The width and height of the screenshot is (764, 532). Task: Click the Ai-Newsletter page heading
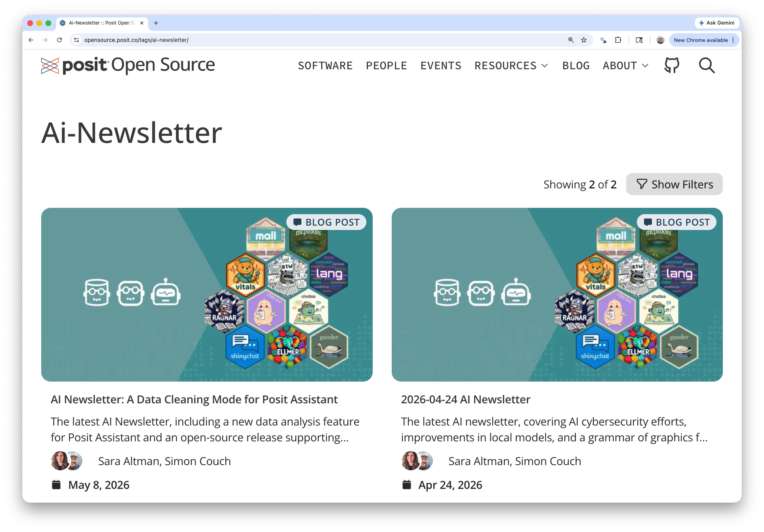pyautogui.click(x=131, y=133)
